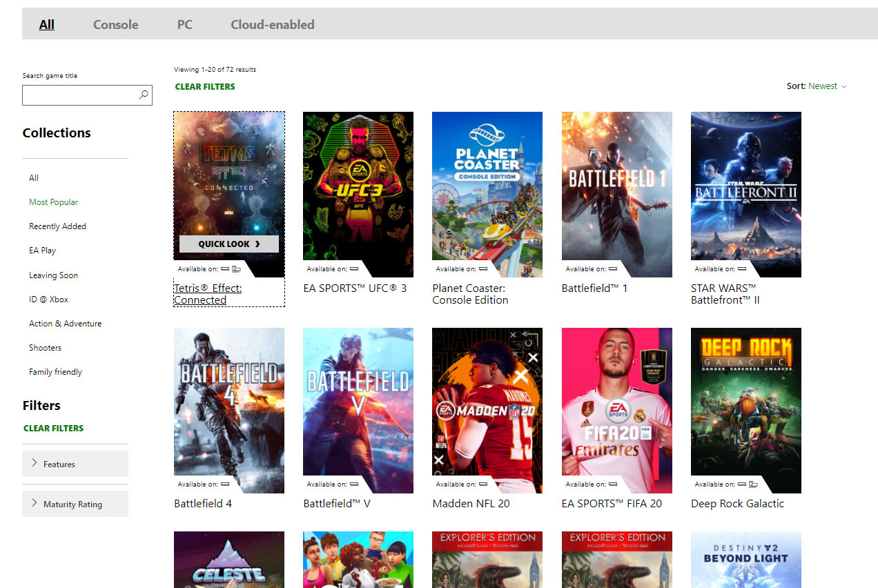The height and width of the screenshot is (588, 878).
Task: Click PC availability icon on Deep Rock Galactic card
Action: [753, 484]
